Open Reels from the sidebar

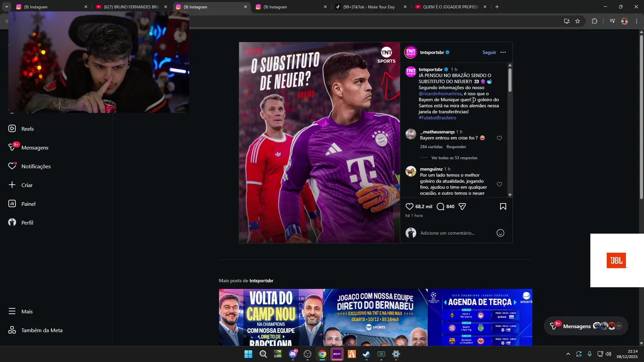coord(21,129)
